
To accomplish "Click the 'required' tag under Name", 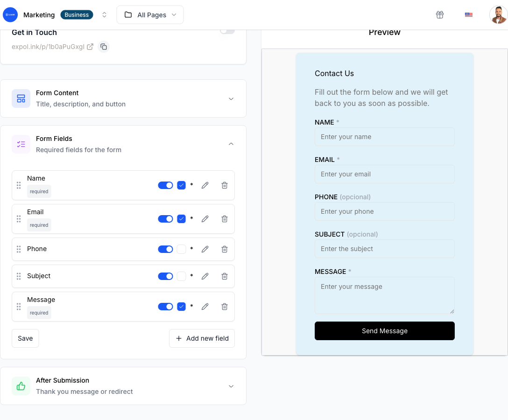I will point(39,191).
